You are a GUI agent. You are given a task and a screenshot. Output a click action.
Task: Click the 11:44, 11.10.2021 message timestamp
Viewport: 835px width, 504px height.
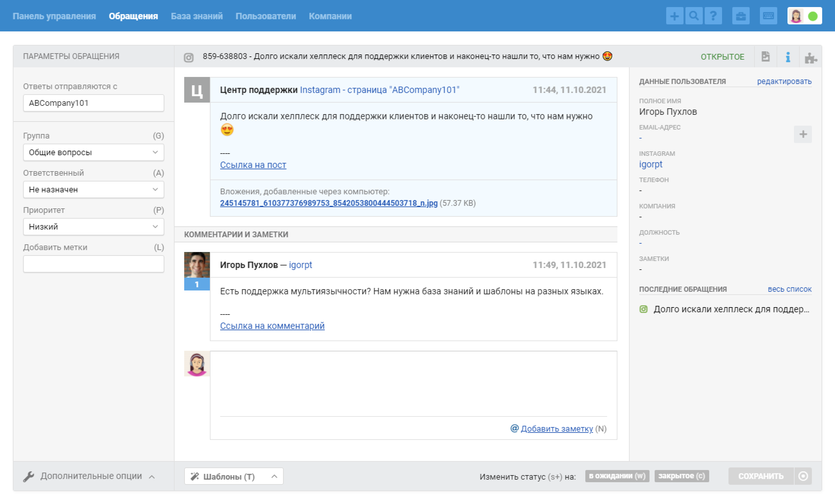tap(569, 90)
